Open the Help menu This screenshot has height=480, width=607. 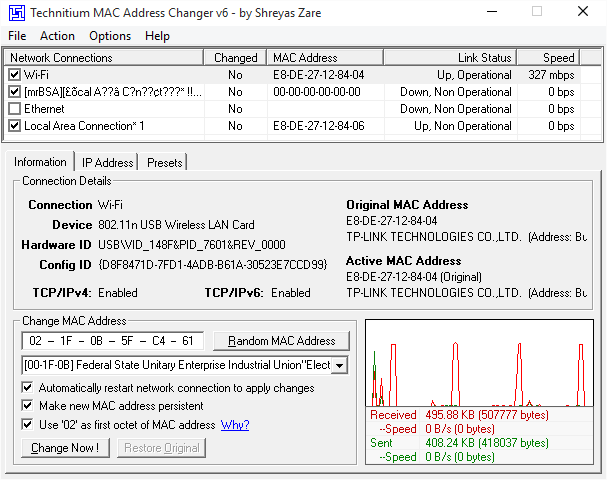(x=157, y=36)
